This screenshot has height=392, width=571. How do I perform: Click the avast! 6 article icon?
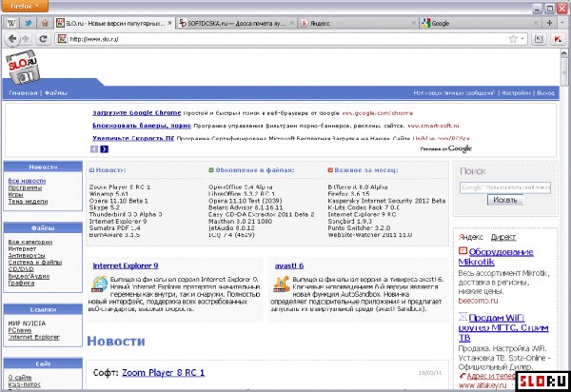(282, 284)
